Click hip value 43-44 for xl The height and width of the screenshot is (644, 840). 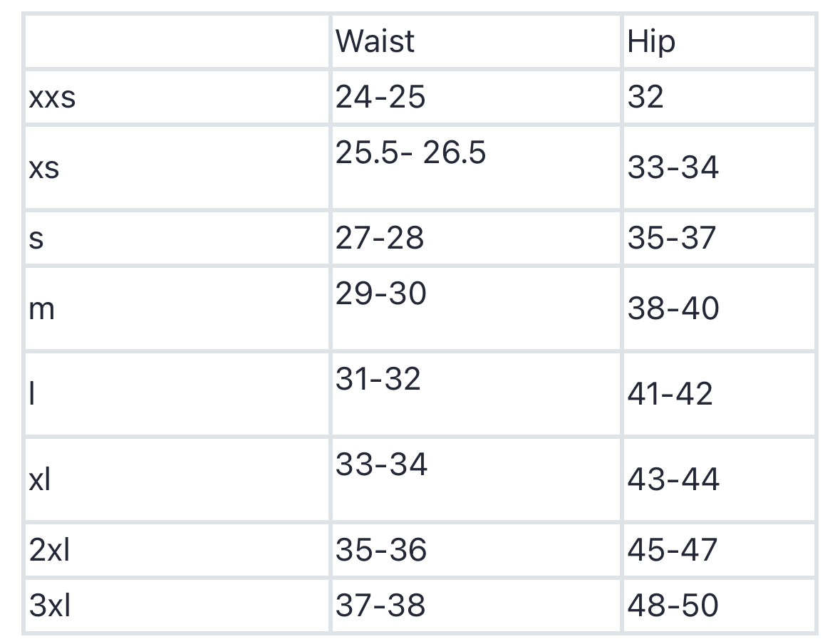[673, 479]
